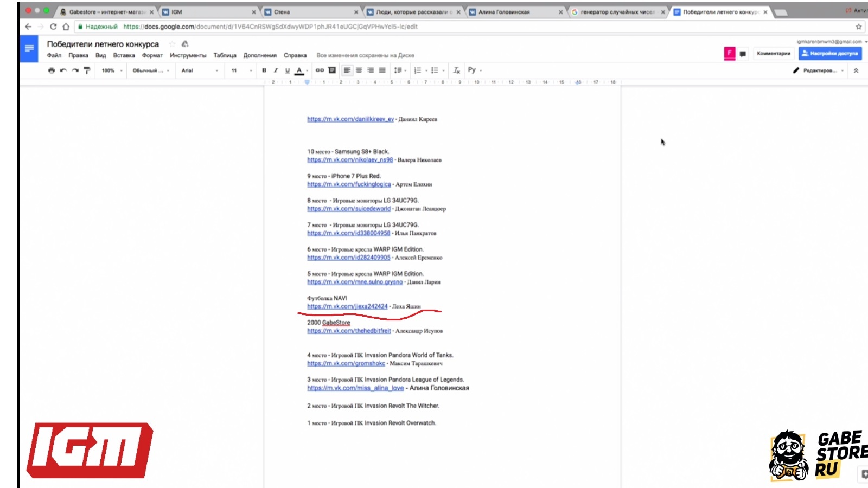Open the Ру input tools dropdown
Viewport: 868px width, 488px height.
coord(475,70)
